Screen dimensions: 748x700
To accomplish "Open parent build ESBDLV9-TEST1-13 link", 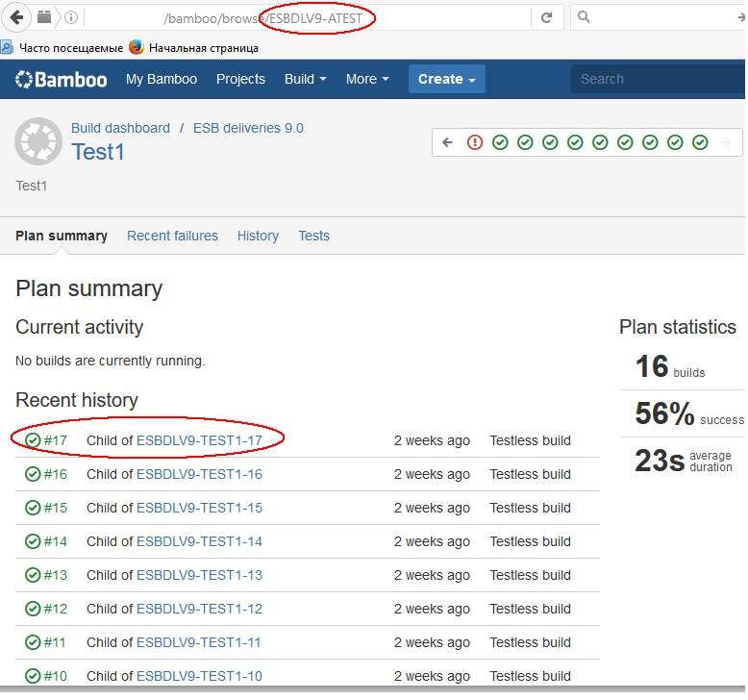I will 199,575.
